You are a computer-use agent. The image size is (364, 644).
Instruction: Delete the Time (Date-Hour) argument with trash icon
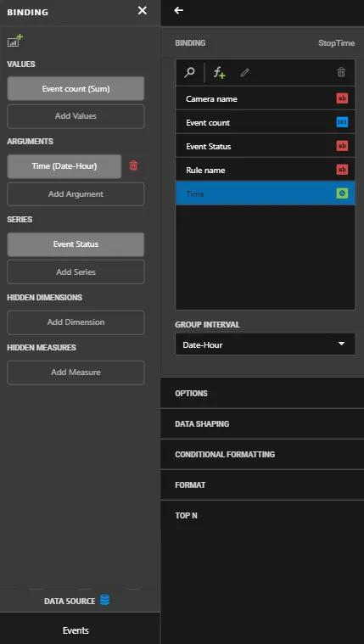pyautogui.click(x=133, y=165)
